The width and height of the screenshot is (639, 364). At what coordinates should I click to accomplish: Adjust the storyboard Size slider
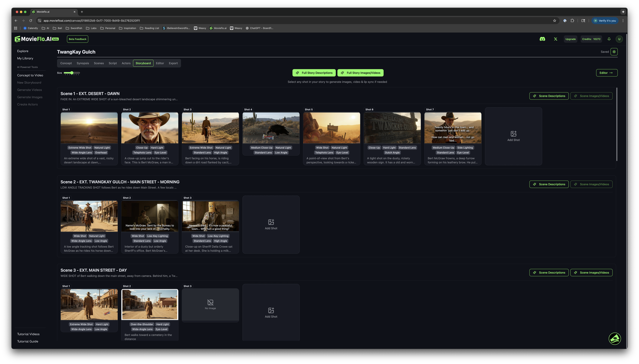coord(72,73)
